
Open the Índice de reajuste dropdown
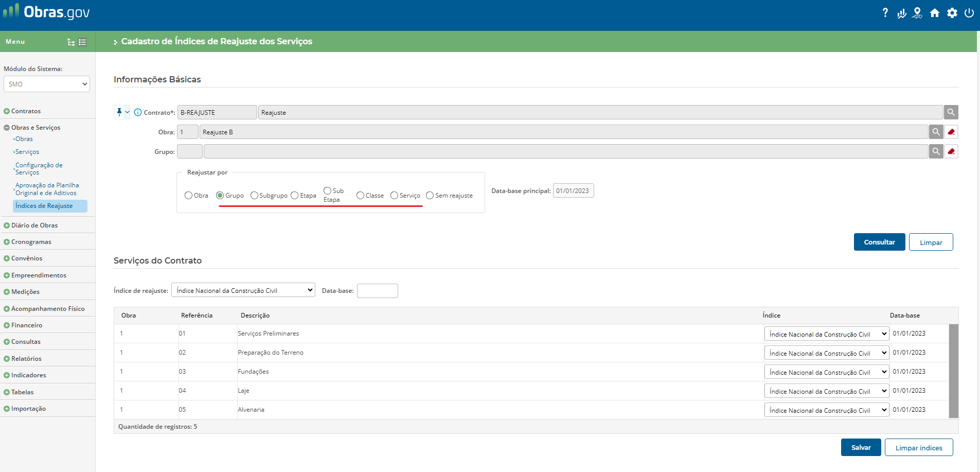point(243,290)
